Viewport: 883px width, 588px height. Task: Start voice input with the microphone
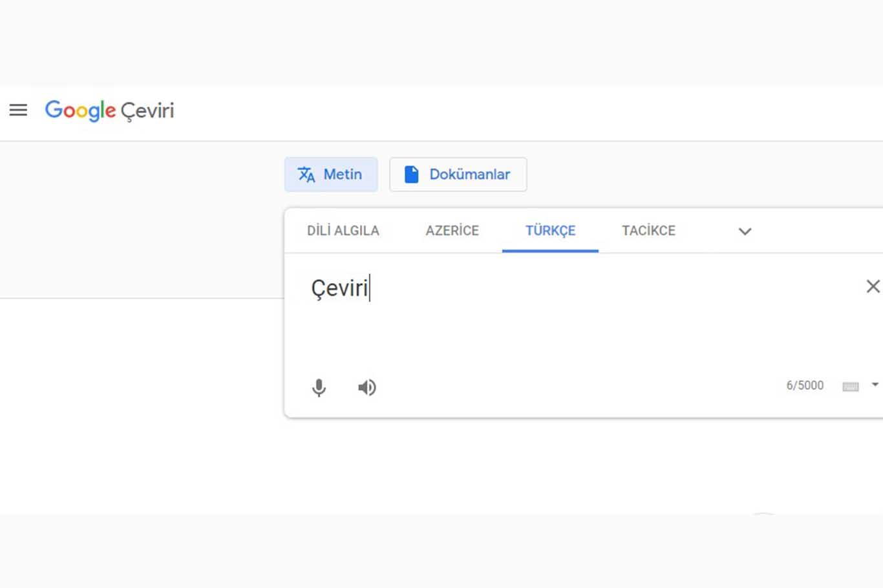coord(319,387)
